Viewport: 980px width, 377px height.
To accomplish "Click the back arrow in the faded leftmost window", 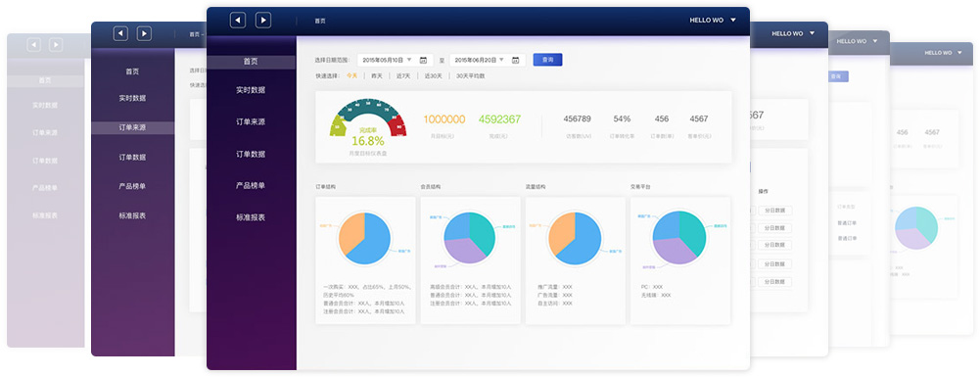I will 33,44.
